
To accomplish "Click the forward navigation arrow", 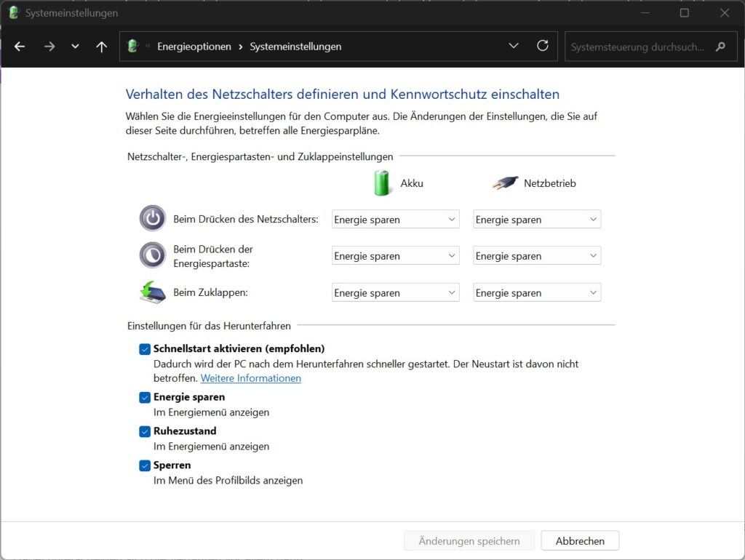I will coord(49,47).
